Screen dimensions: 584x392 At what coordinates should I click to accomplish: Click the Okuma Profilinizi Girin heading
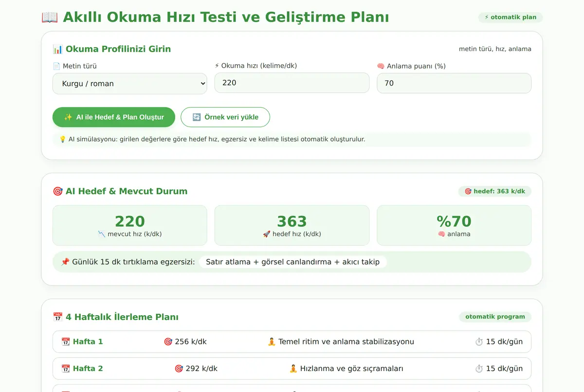pos(118,49)
